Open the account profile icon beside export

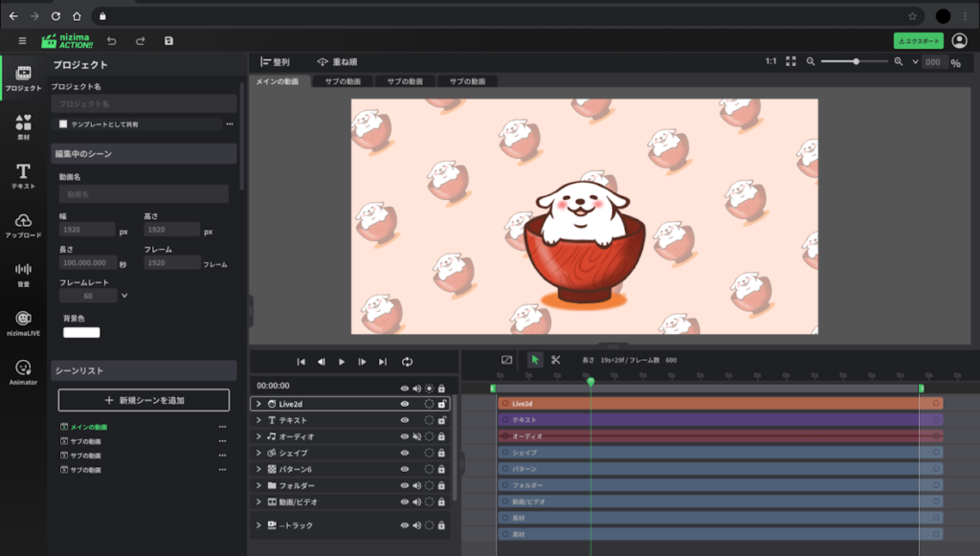tap(959, 40)
